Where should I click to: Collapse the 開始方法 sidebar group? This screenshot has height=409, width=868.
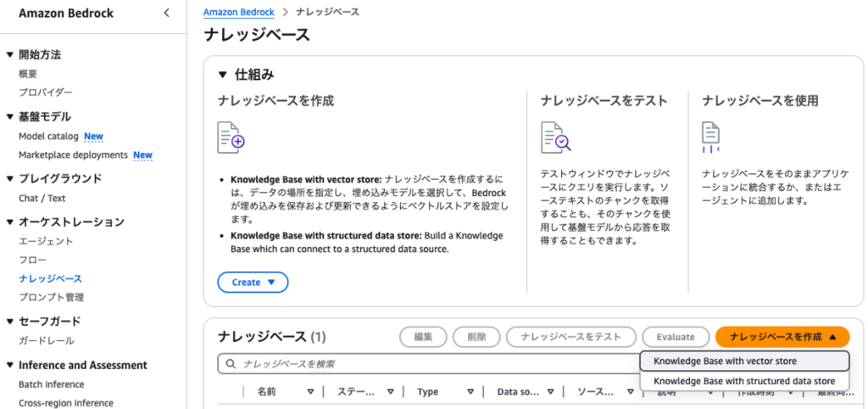tap(10, 54)
